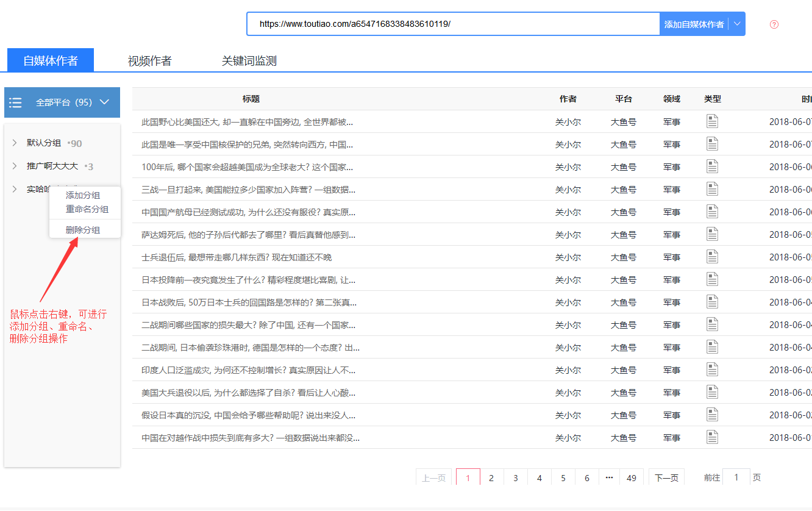
Task: Expand the 默认分组 group
Action: 15,143
